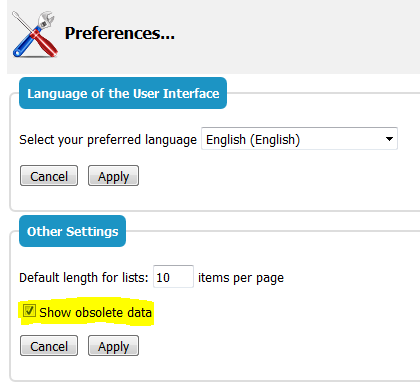Click the Show obsolete data label text
Viewport: 420px width, 385px height.
coord(95,312)
